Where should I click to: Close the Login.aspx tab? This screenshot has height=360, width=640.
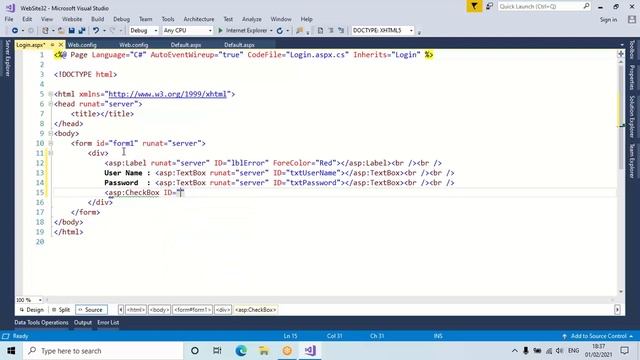(61, 44)
